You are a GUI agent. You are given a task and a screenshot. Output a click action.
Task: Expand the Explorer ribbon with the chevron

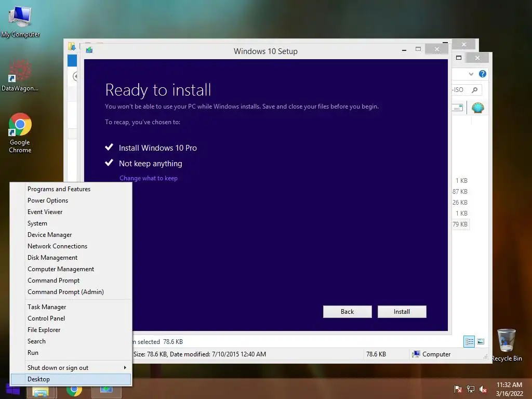pyautogui.click(x=471, y=74)
